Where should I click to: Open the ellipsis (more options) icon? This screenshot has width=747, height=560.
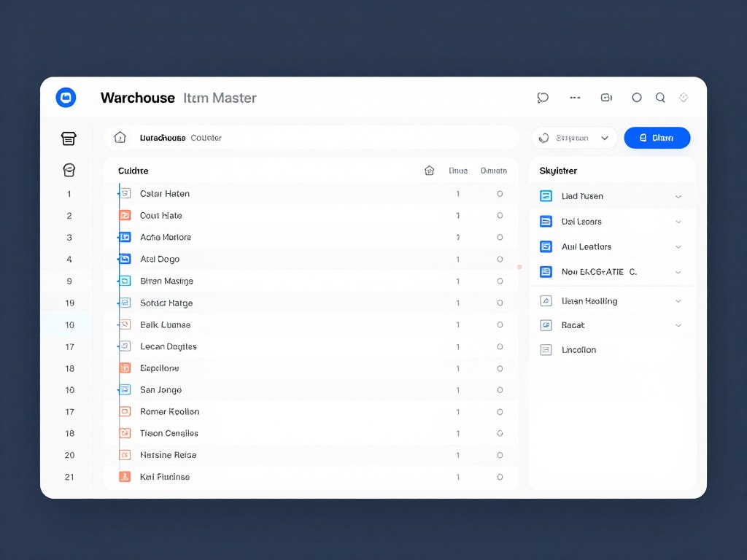pos(575,97)
